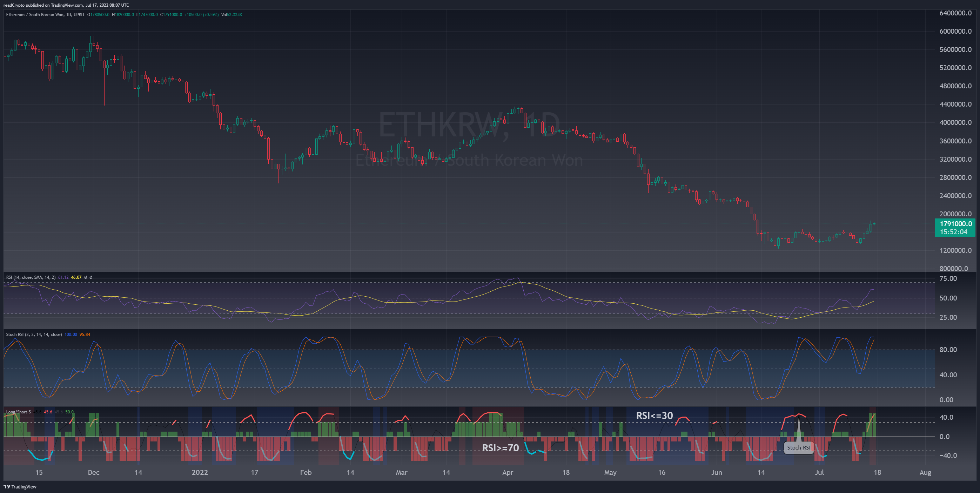This screenshot has height=493, width=980.
Task: Click the May date on the time axis
Action: coord(610,472)
